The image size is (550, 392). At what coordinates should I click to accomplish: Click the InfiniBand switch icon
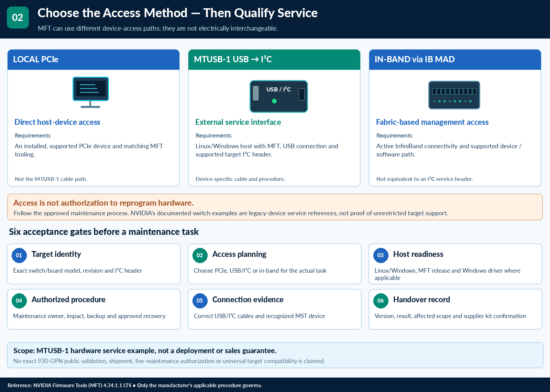click(454, 95)
